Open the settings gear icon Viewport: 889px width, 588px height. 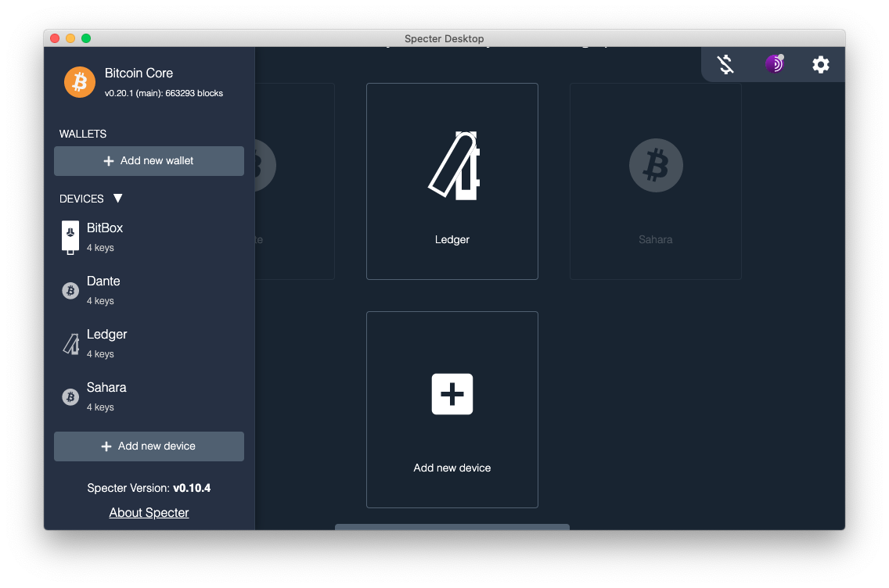[x=820, y=65]
